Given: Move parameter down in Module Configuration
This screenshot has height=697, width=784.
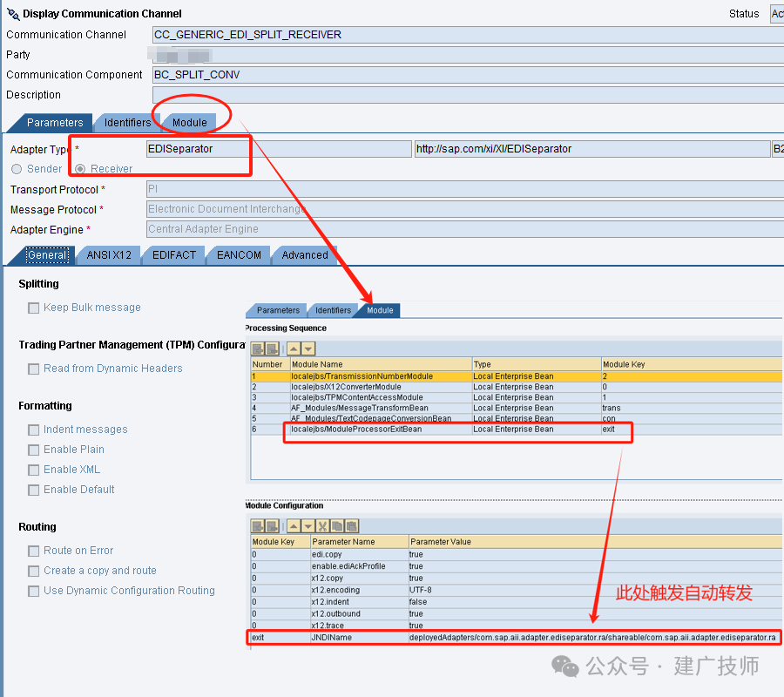Looking at the screenshot, I should coord(308,526).
